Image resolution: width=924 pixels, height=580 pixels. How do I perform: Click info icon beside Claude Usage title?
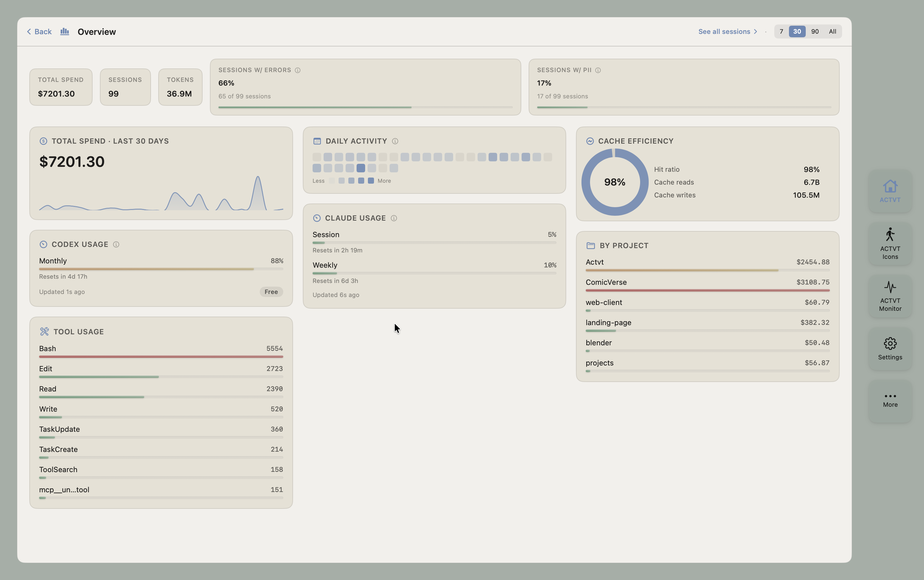click(x=394, y=218)
